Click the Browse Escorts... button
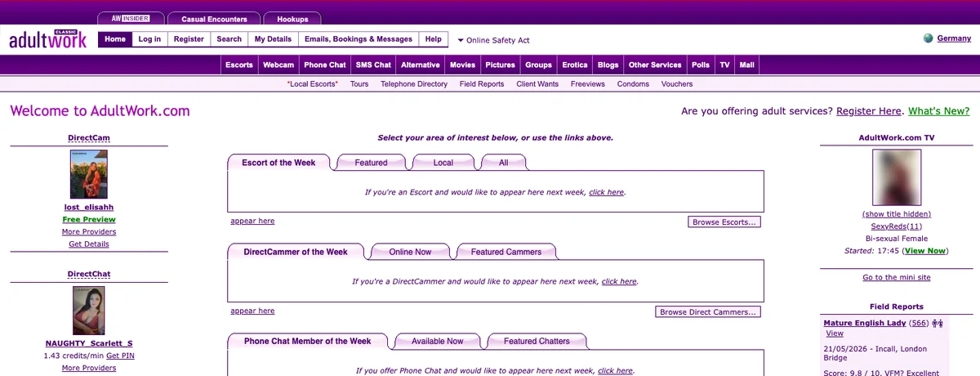The image size is (980, 376). pyautogui.click(x=724, y=222)
